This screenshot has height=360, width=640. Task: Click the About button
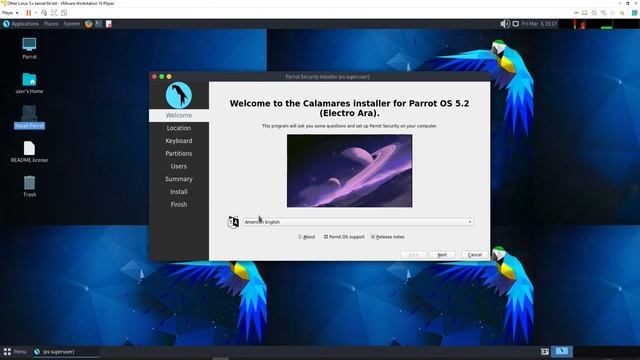[307, 237]
